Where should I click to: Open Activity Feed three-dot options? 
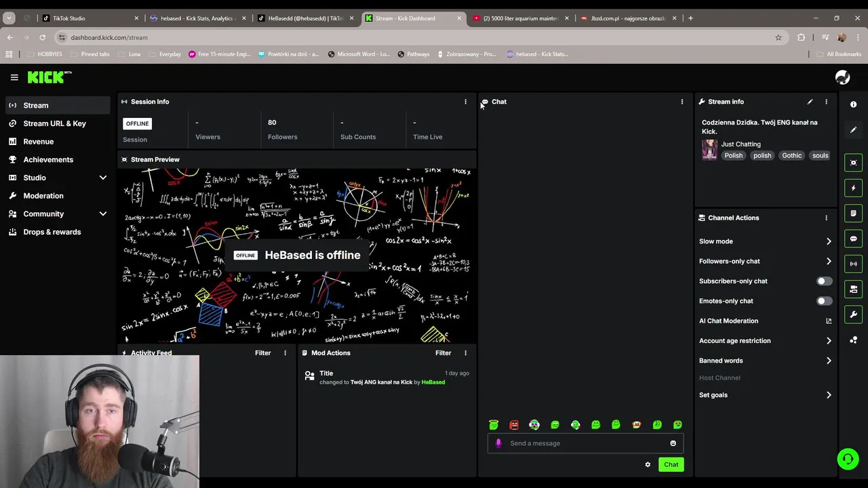pos(285,352)
